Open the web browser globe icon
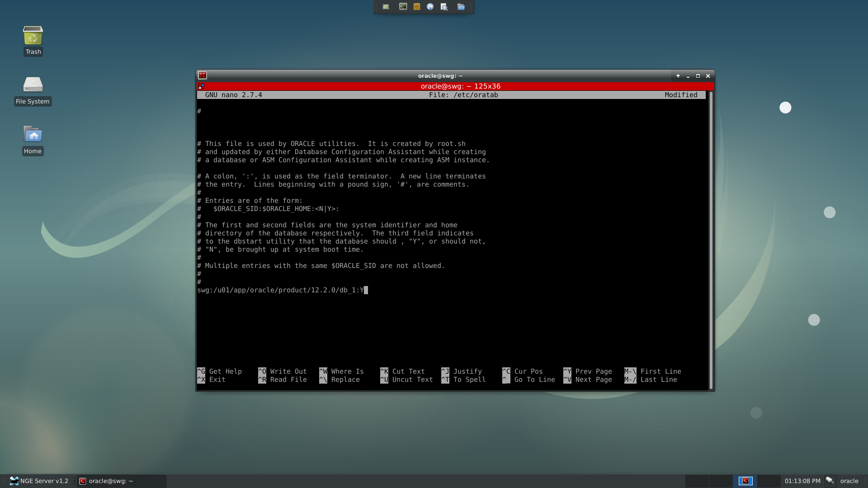The height and width of the screenshot is (488, 868). click(x=430, y=7)
